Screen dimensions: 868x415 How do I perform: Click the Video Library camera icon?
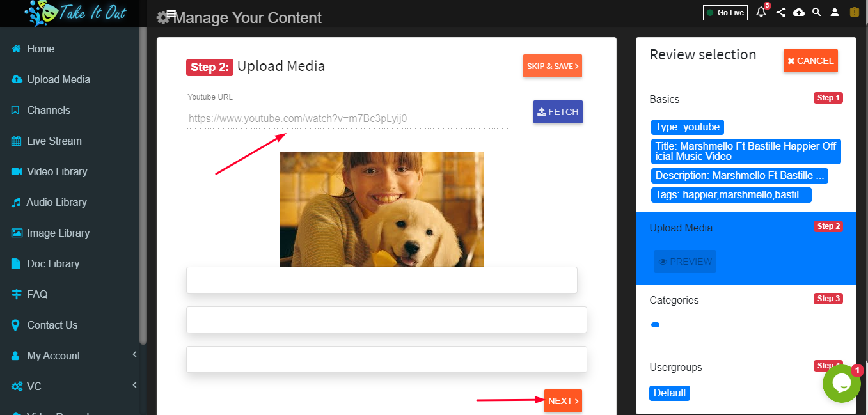pos(17,171)
